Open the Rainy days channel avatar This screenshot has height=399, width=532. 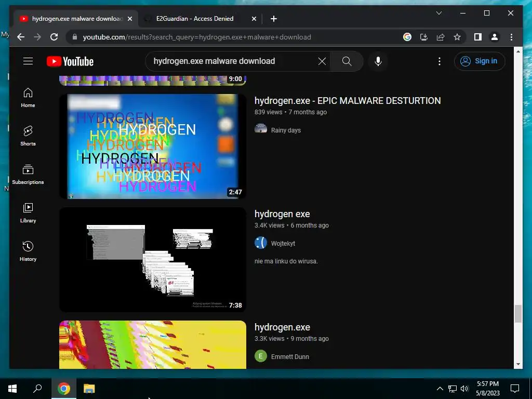[261, 129]
